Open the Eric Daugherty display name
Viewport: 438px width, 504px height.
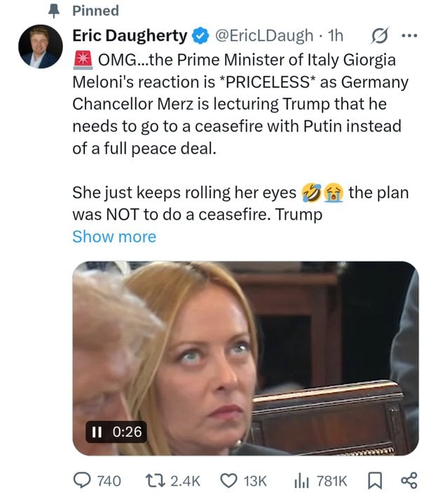point(130,36)
